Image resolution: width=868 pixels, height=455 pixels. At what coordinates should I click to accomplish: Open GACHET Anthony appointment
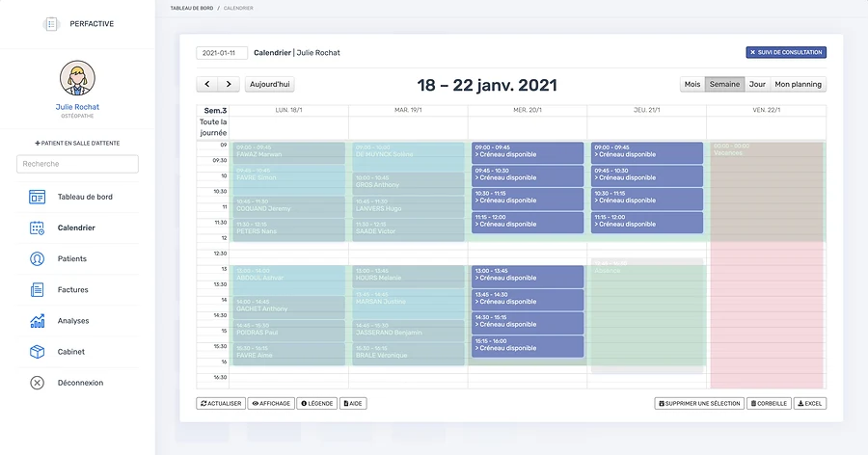[x=289, y=308]
